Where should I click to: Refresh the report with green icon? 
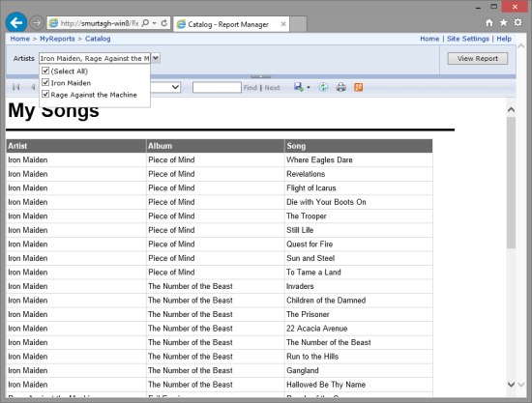(x=323, y=87)
